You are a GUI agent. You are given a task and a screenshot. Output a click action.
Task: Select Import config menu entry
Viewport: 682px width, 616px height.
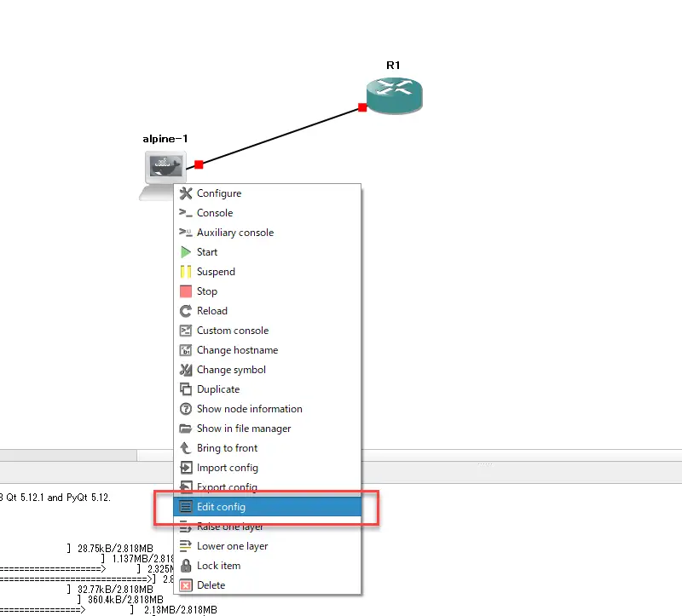pos(267,468)
